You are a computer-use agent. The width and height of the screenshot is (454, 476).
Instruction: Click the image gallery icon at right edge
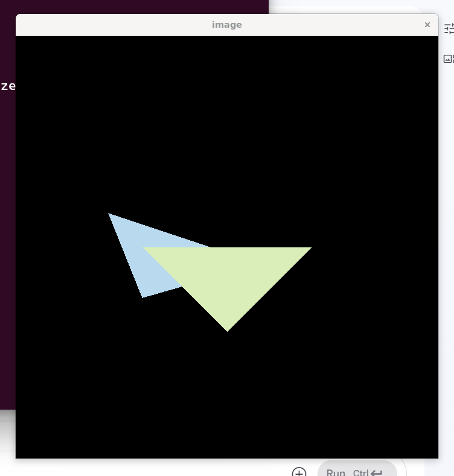[449, 59]
